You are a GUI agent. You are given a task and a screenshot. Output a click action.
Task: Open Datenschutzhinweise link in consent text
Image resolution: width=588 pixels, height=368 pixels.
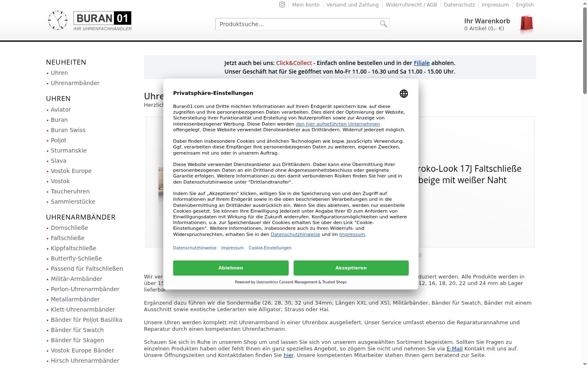tap(295, 234)
